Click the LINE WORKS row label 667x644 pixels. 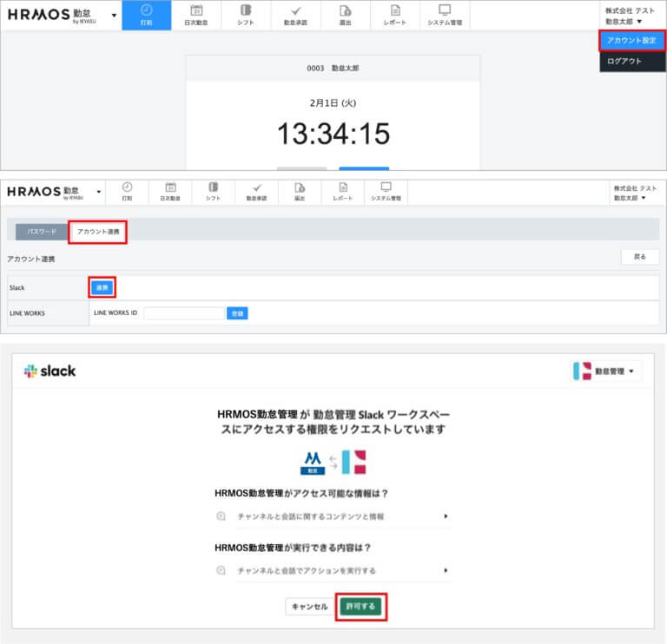click(x=27, y=313)
